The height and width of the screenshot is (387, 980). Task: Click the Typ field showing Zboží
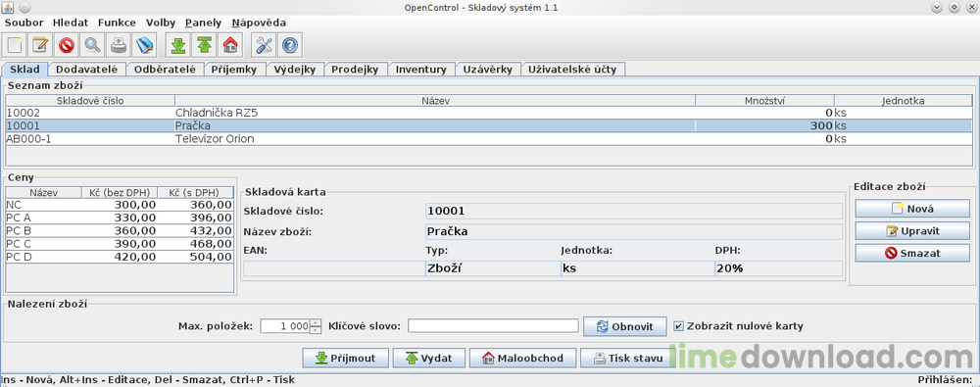click(x=493, y=268)
